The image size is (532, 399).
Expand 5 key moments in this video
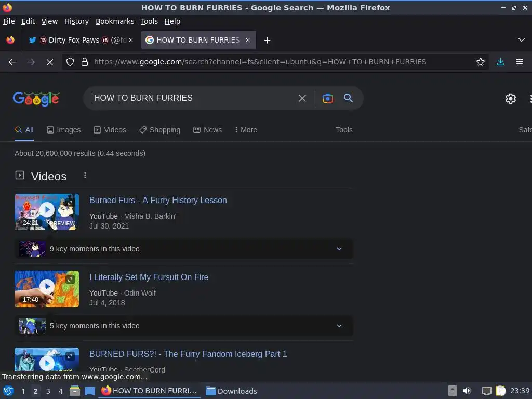(x=183, y=326)
